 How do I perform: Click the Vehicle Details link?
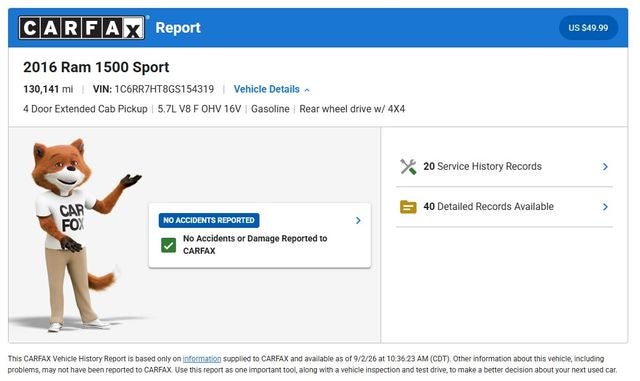tap(267, 89)
